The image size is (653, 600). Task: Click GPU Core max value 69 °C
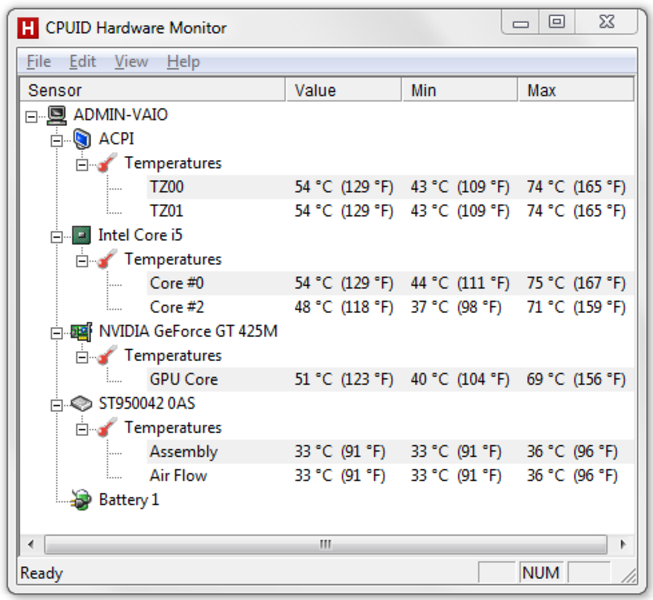click(x=576, y=379)
